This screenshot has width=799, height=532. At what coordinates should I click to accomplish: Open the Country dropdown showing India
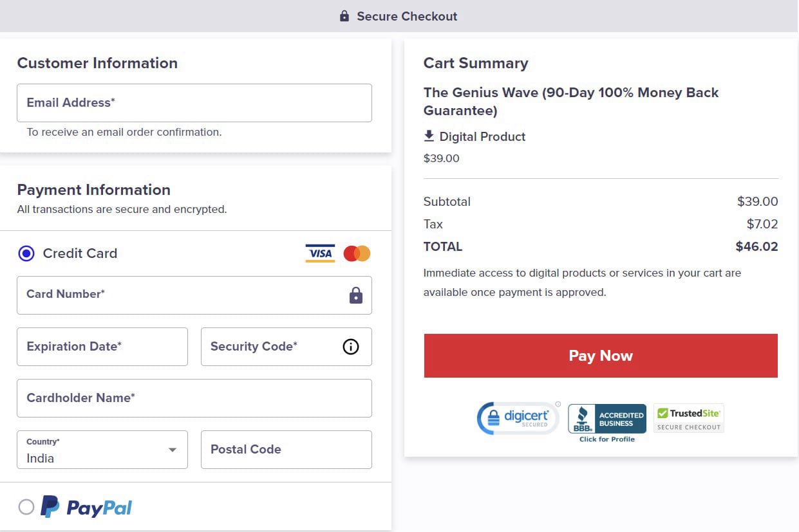102,450
